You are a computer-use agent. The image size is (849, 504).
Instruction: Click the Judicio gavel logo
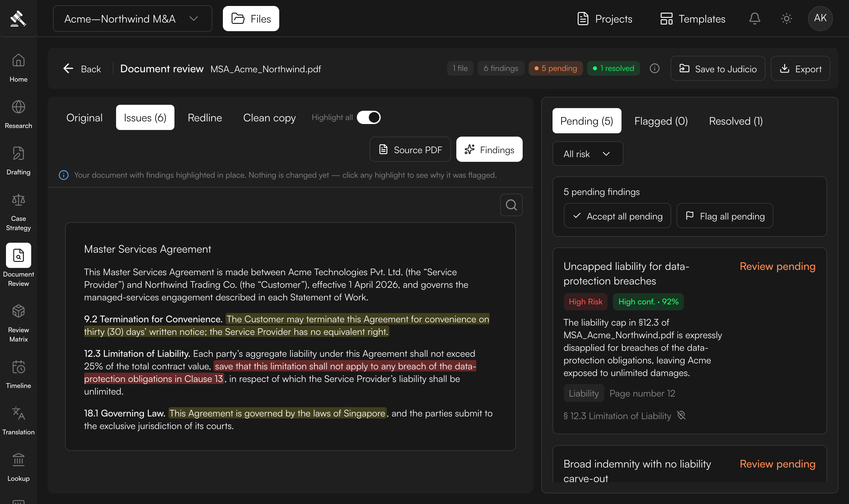(18, 18)
